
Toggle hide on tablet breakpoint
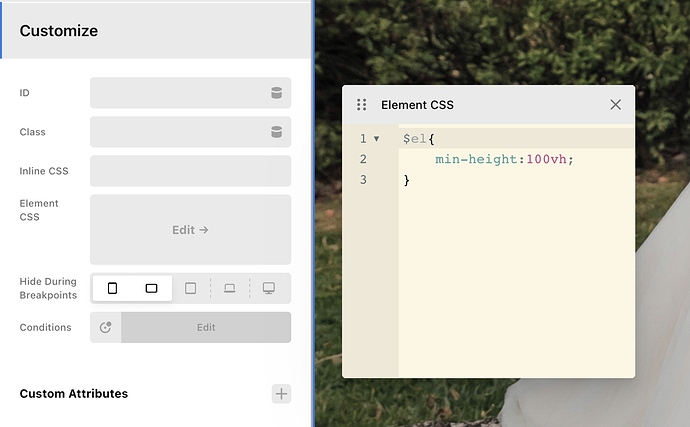191,288
